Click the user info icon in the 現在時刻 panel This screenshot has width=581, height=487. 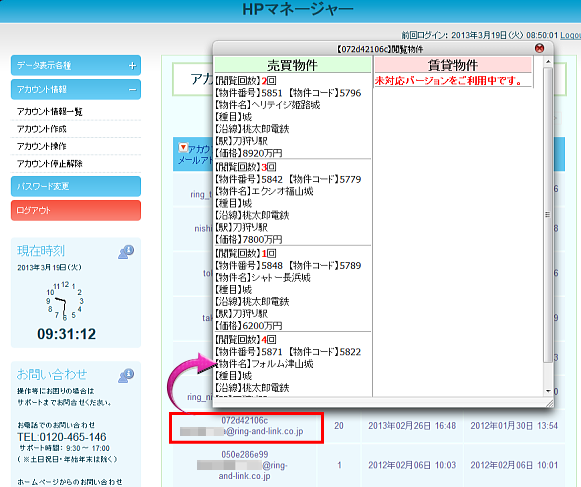pyautogui.click(x=126, y=252)
